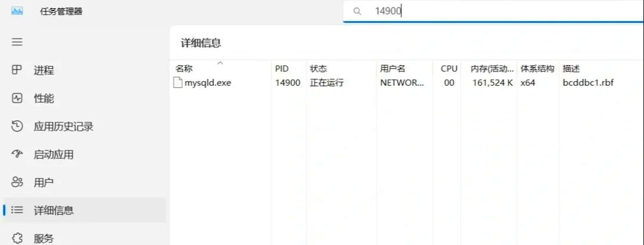Click the x64 architecture cell

[528, 83]
